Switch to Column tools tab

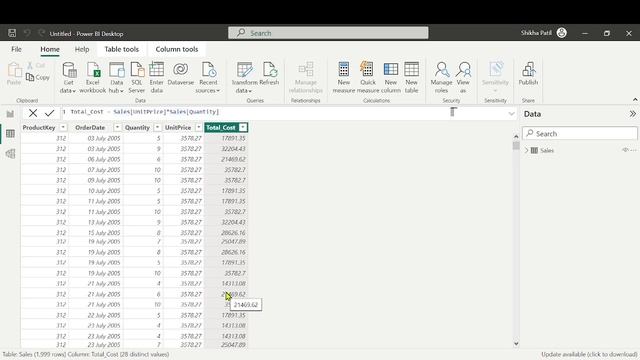(177, 49)
